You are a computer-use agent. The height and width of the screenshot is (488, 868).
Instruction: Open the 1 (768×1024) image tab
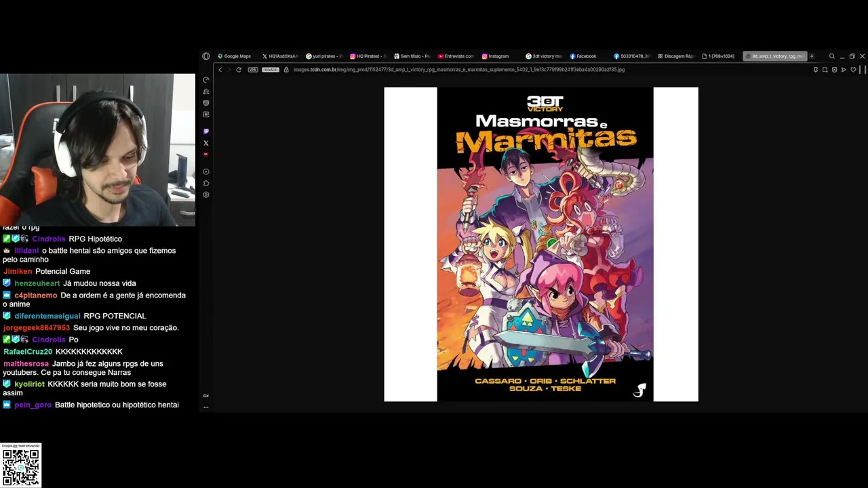(x=719, y=56)
